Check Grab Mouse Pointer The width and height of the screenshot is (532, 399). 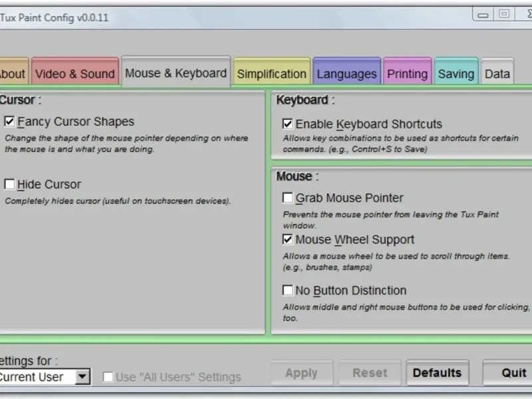click(288, 198)
